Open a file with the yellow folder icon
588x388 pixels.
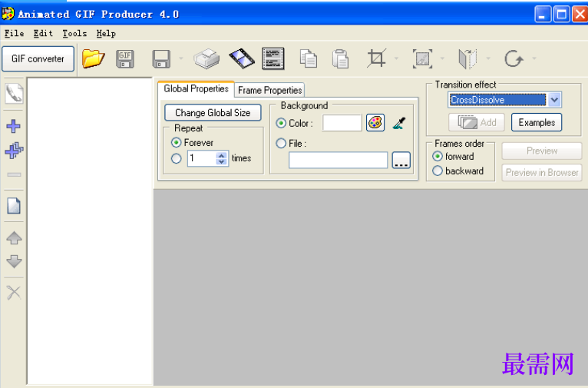(93, 58)
